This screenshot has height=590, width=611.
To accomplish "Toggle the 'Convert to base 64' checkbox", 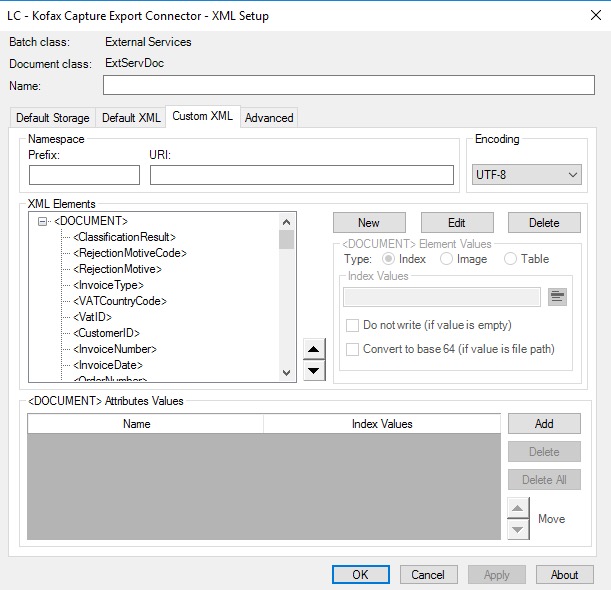I will 353,349.
